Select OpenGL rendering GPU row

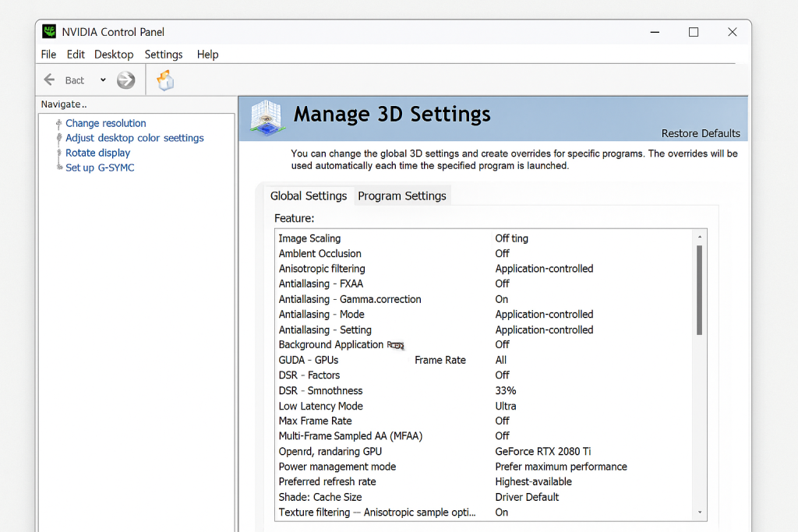(x=483, y=451)
